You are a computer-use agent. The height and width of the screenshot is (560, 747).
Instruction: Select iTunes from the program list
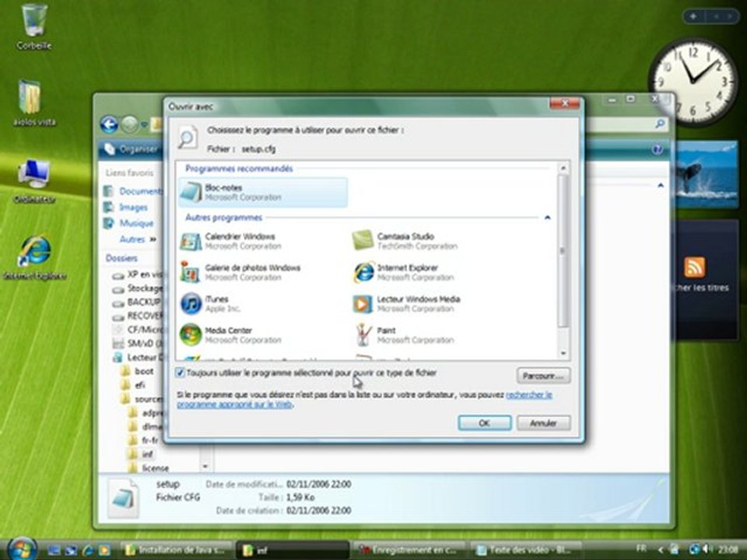[x=211, y=304]
